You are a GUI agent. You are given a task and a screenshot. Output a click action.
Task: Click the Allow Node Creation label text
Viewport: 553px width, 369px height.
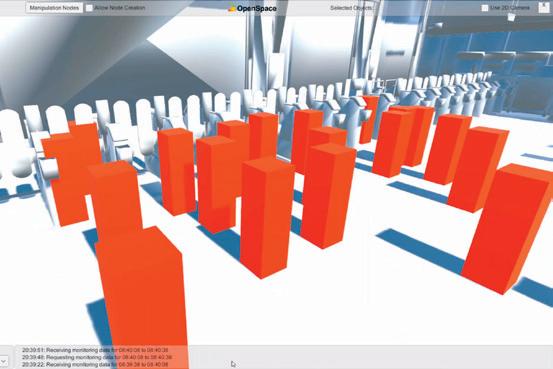120,7
